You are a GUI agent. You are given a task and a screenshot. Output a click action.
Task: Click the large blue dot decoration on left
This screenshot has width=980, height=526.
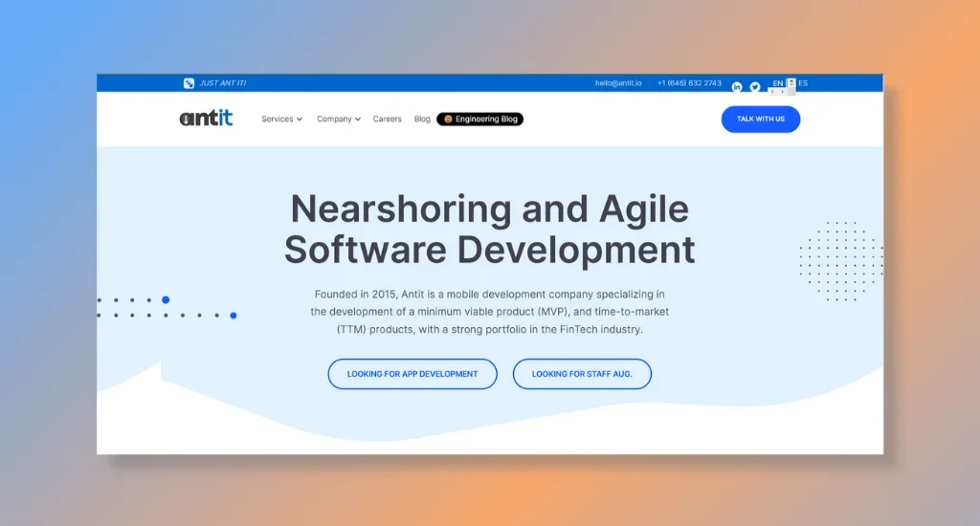[x=166, y=299]
